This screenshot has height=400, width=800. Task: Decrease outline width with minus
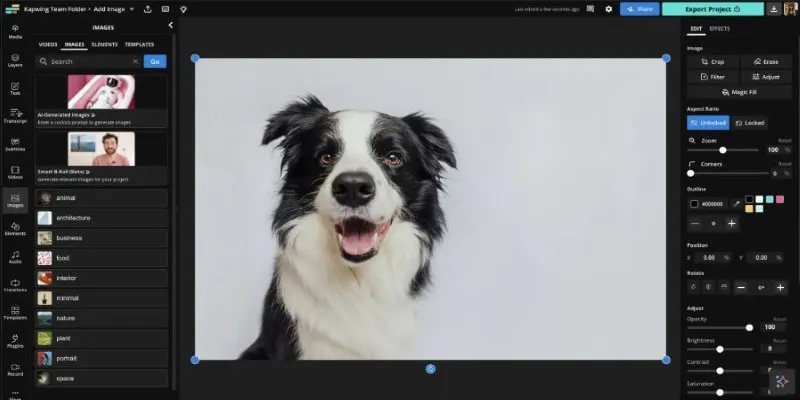coord(695,223)
